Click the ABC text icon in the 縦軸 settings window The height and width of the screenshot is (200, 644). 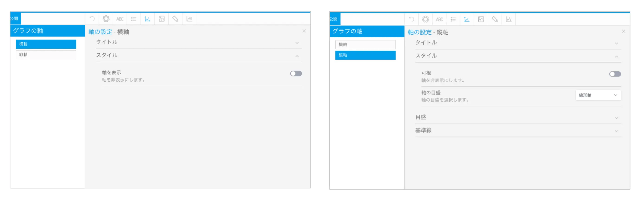point(439,19)
